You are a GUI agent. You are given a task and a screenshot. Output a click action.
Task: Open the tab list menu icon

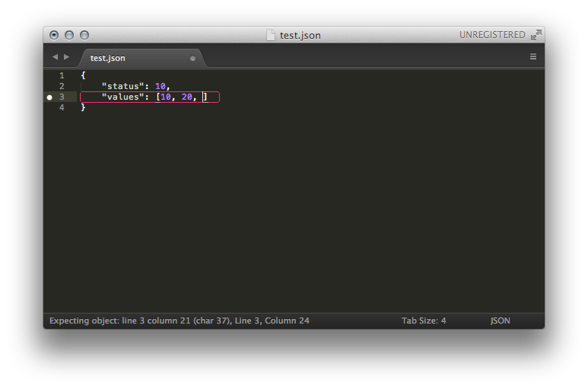click(533, 56)
